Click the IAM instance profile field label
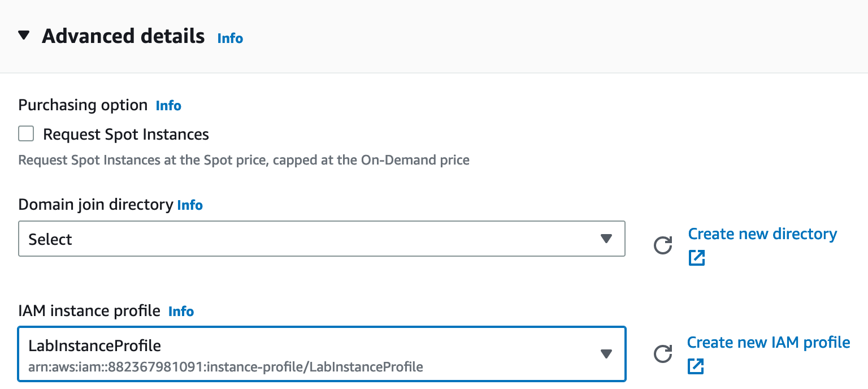The height and width of the screenshot is (389, 868). pyautogui.click(x=90, y=311)
